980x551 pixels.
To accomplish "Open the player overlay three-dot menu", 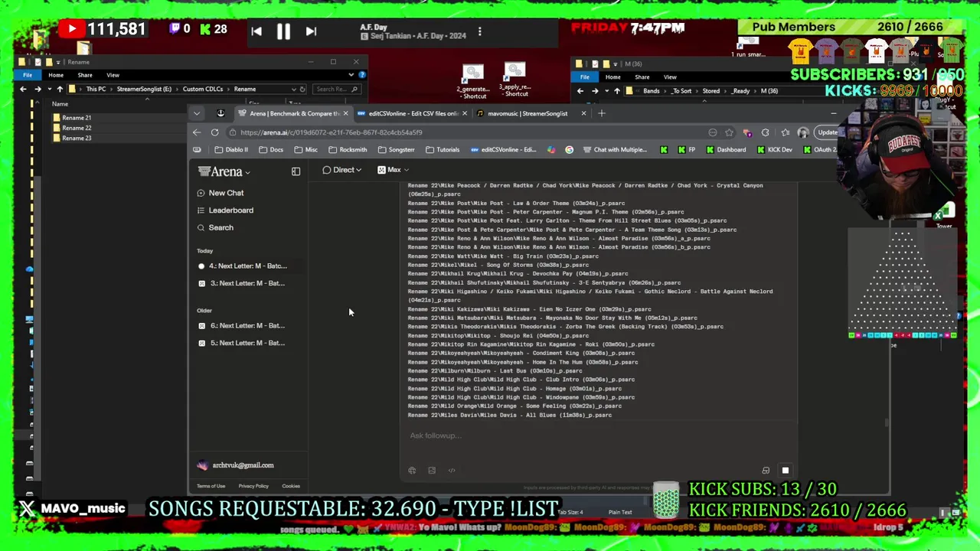I will (x=479, y=31).
